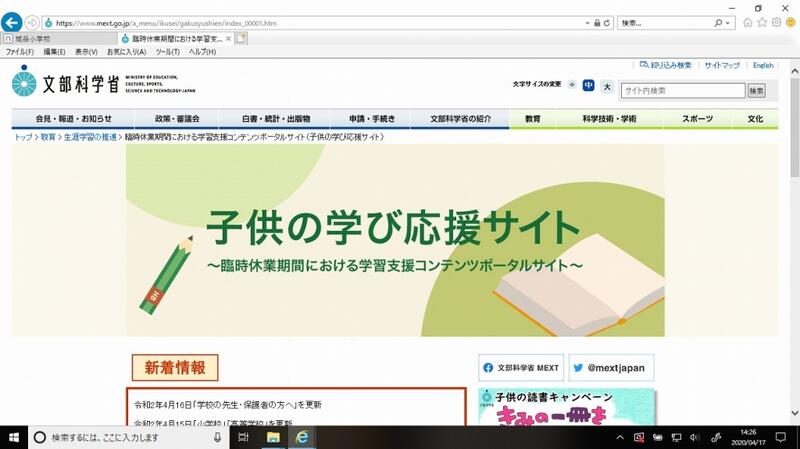Switch to the 城長小学校 browser tab
The image size is (800, 449).
click(x=58, y=38)
